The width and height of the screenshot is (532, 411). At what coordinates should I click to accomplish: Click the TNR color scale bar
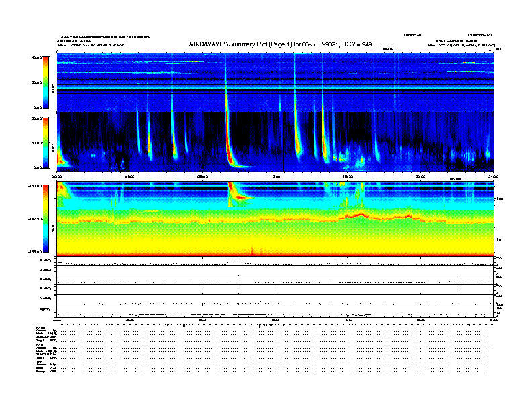tap(46, 219)
